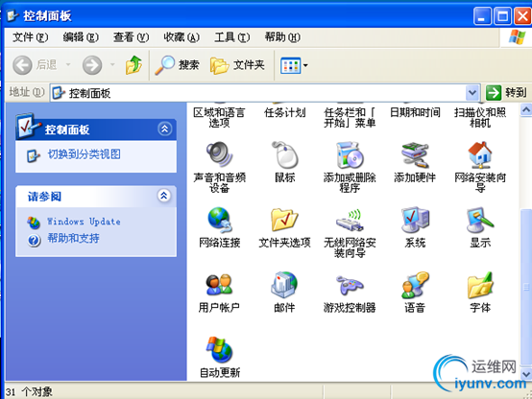Collapse the 控制面板 sidebar panel
The image size is (532, 399).
point(165,129)
